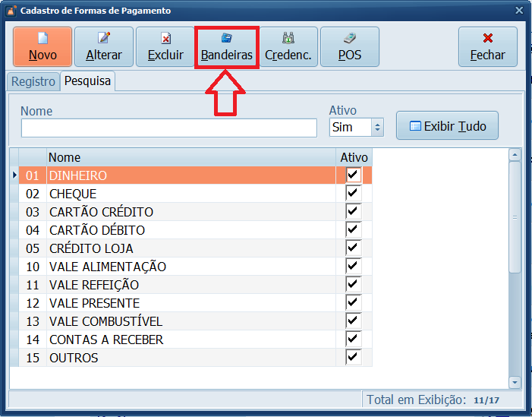Open the Ativo Sim dropdown

(x=378, y=128)
